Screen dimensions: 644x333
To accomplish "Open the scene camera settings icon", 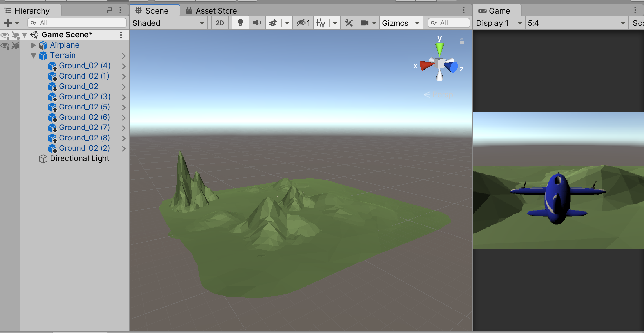I will click(365, 23).
